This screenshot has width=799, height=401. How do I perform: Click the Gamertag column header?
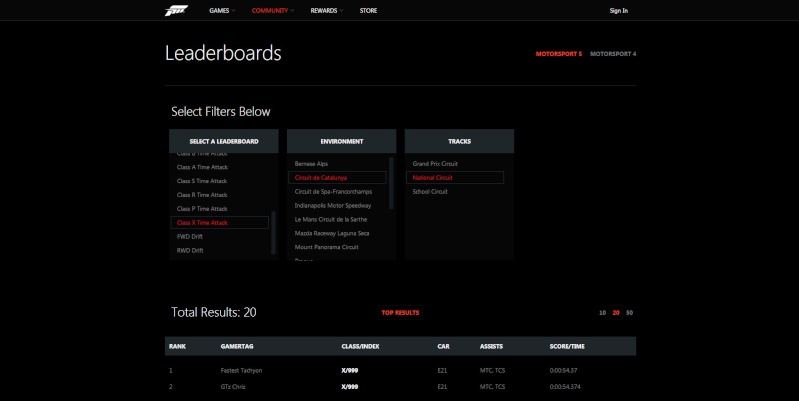coord(237,346)
